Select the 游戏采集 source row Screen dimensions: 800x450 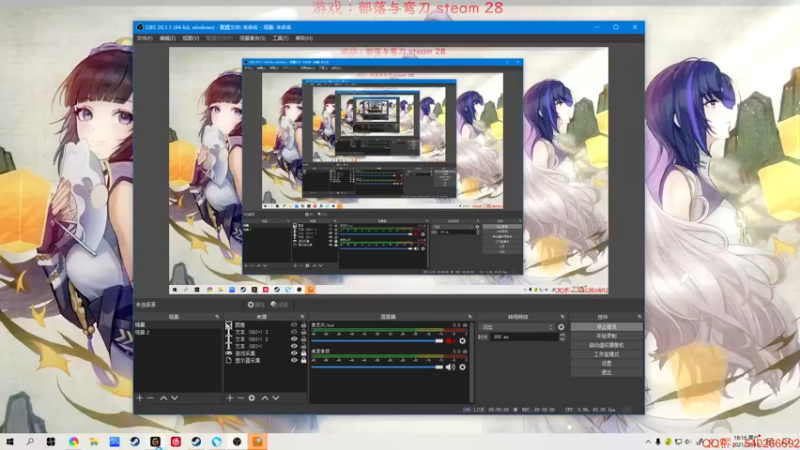tap(265, 353)
